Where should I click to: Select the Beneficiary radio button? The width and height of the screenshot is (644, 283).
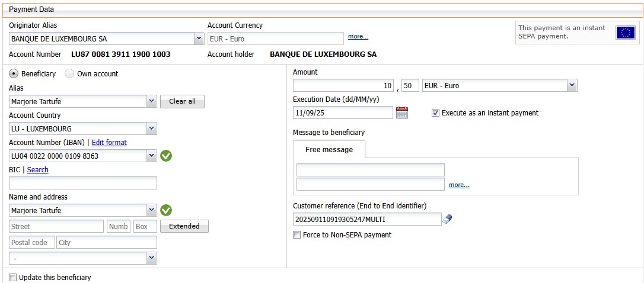point(14,74)
